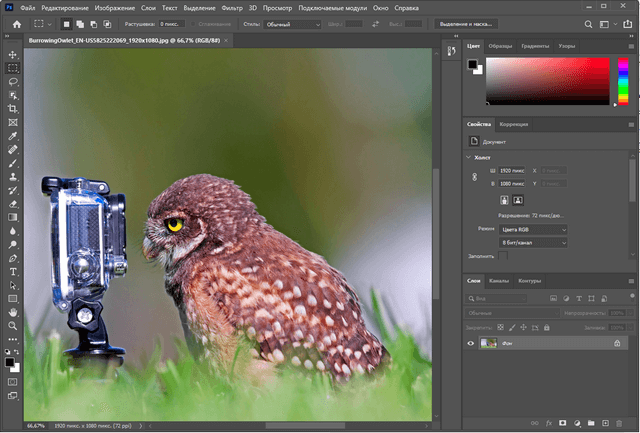Select the Frame tool
Screen dimensions: 640x433
pos(13,122)
